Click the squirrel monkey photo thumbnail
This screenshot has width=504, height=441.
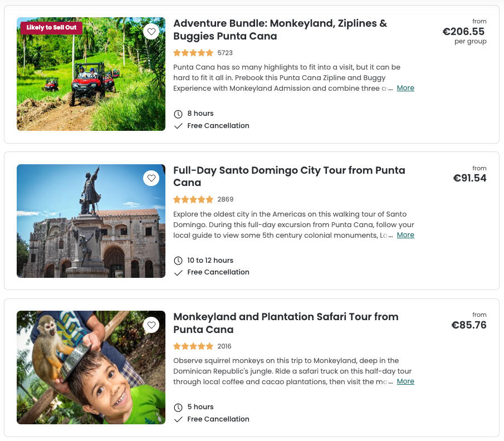(x=91, y=373)
